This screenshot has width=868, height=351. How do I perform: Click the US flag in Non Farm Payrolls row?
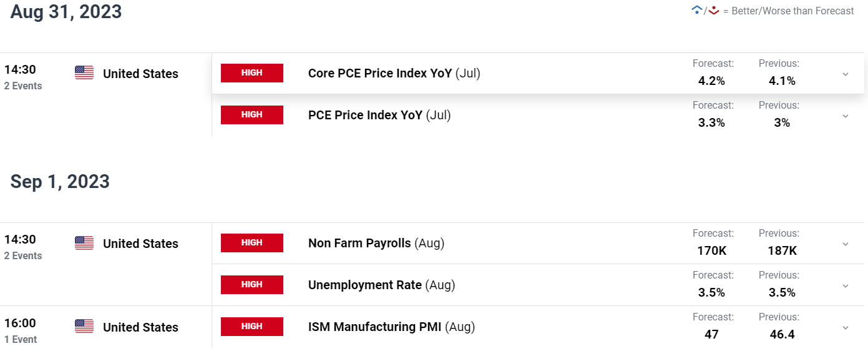tap(84, 243)
